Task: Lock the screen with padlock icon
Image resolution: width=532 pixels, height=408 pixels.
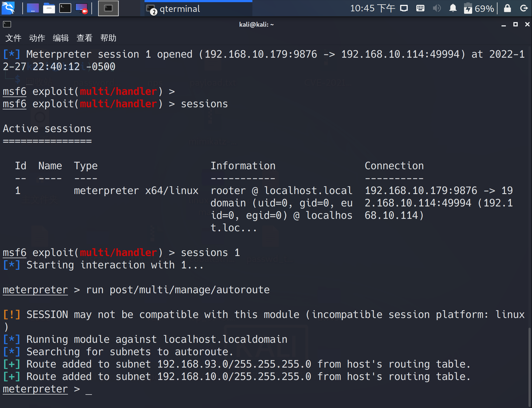Action: coord(507,8)
